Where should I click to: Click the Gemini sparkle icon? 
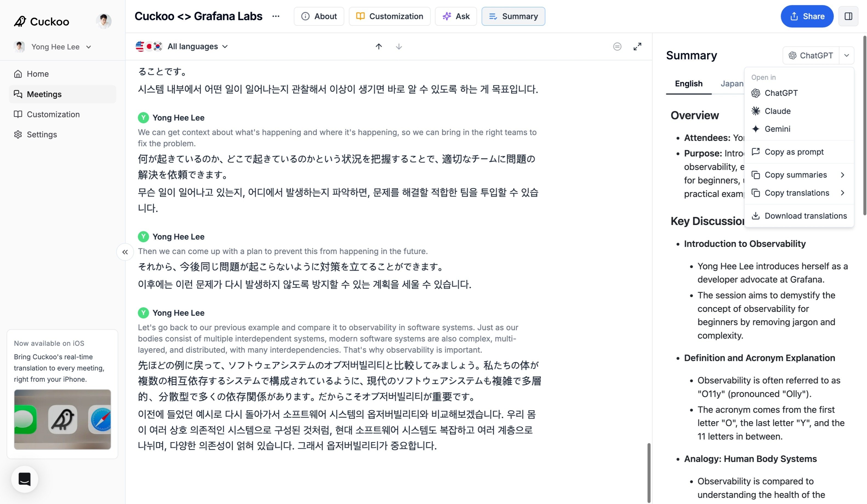pyautogui.click(x=755, y=129)
